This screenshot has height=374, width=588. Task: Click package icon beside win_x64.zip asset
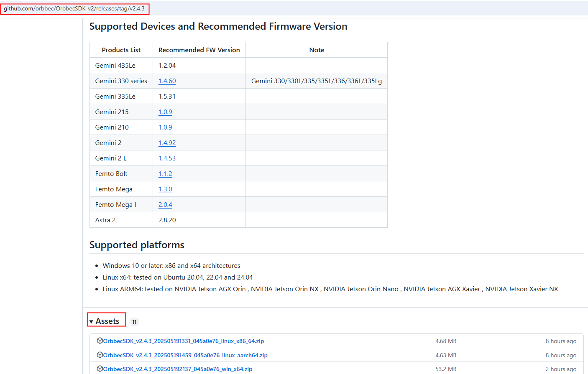(x=100, y=369)
